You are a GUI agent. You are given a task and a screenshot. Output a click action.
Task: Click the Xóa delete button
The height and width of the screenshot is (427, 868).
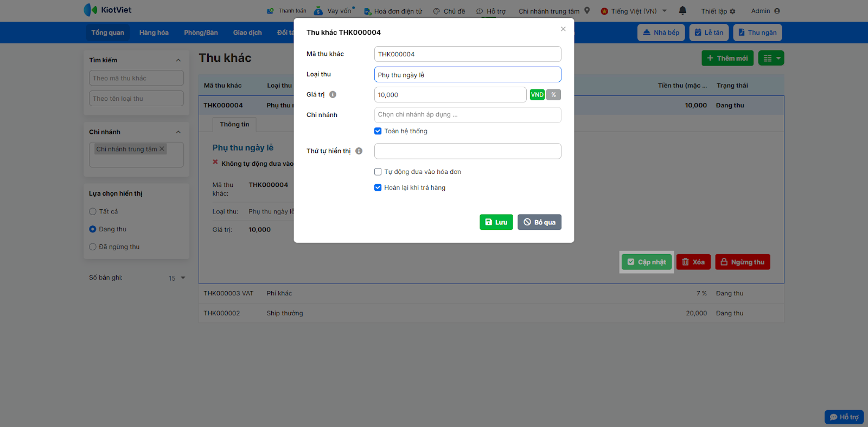[693, 262]
